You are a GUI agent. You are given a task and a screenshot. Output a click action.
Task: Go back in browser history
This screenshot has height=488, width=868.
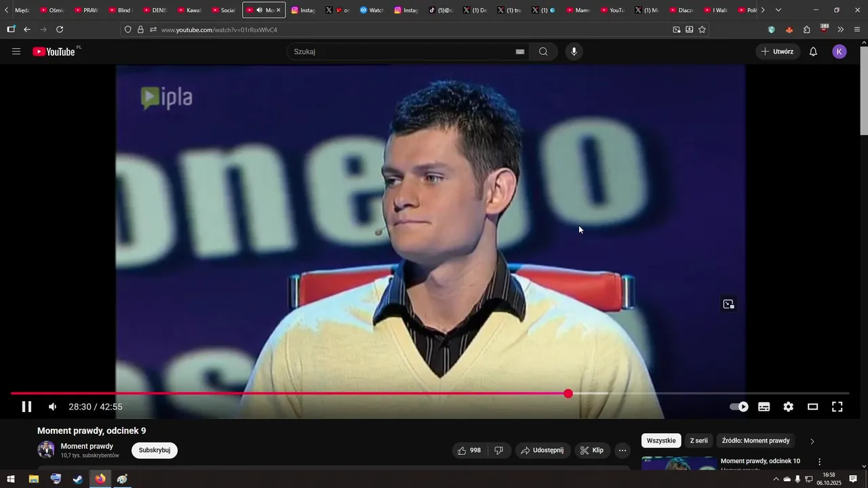(x=27, y=30)
